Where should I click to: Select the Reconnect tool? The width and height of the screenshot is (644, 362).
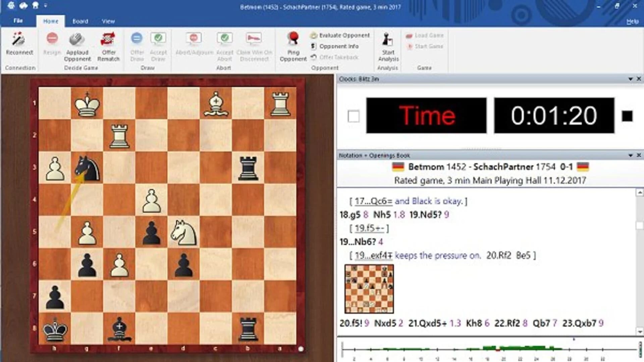pos(19,45)
